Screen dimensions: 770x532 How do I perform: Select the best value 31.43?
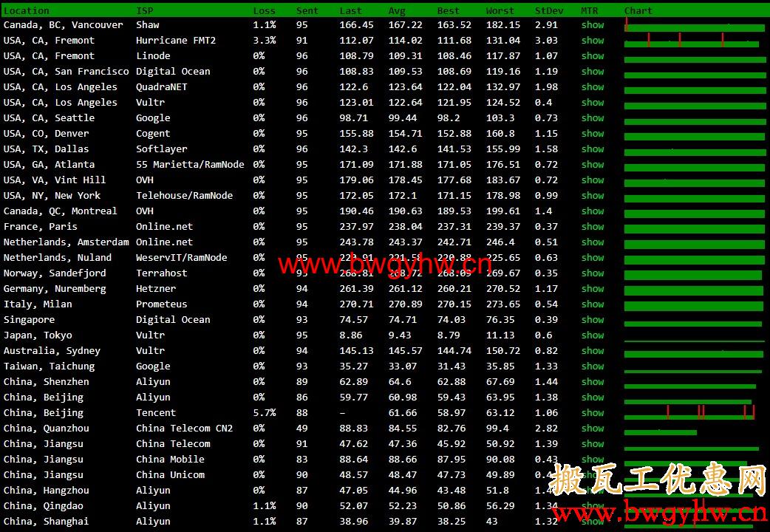452,366
